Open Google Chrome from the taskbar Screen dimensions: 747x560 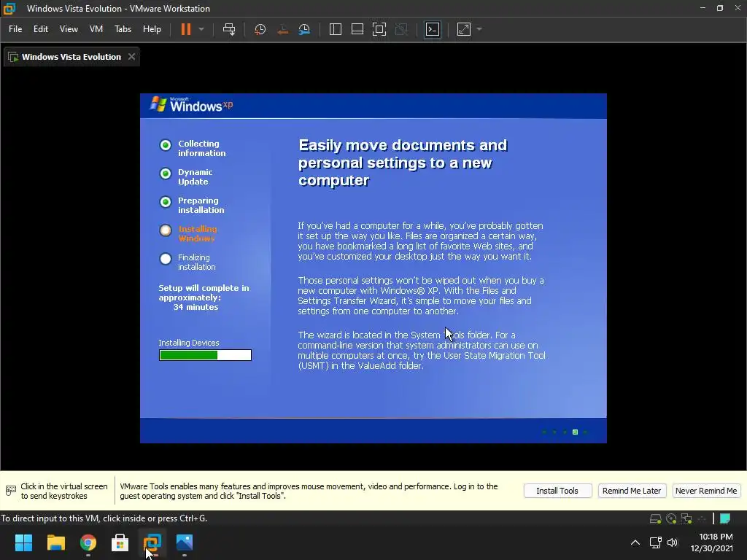(88, 542)
